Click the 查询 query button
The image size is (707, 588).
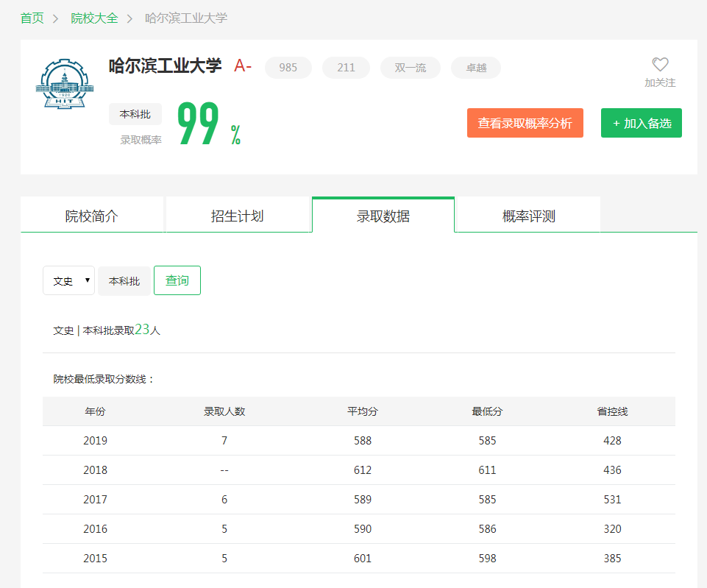coord(177,280)
